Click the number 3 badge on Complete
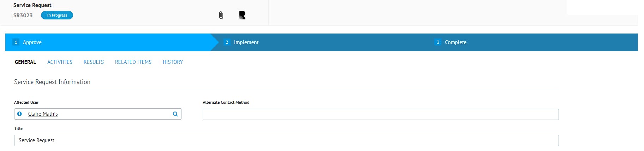This screenshot has height=151, width=644. [438, 42]
